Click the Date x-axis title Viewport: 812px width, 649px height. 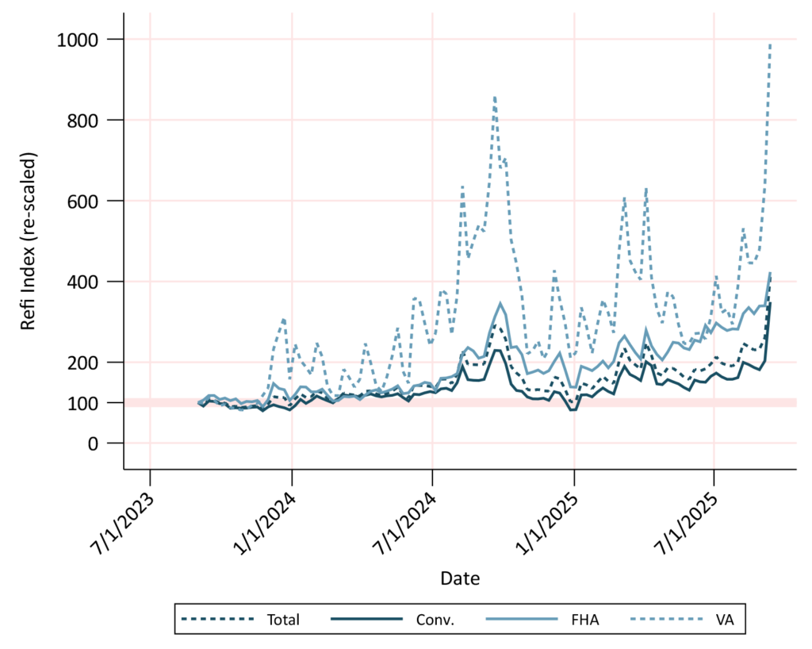point(460,578)
